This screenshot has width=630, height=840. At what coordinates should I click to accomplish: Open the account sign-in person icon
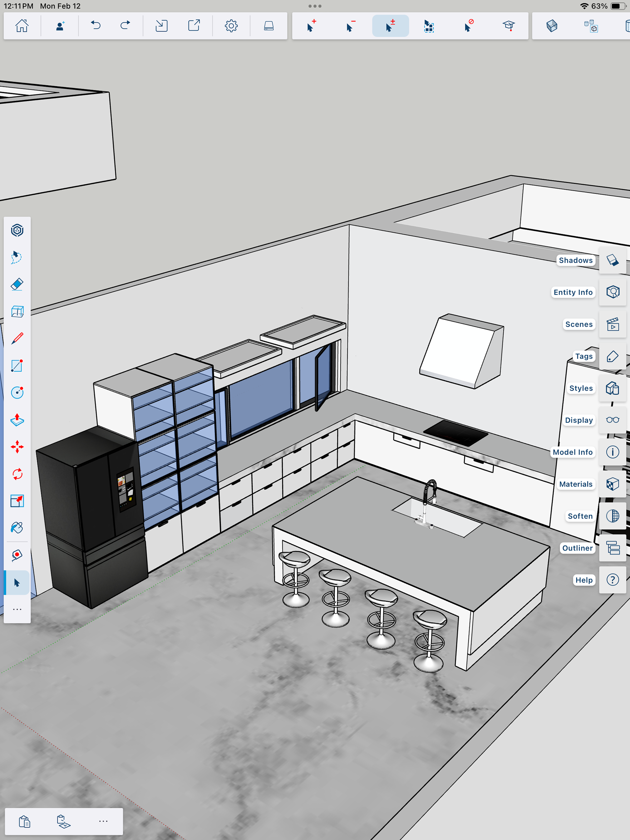[60, 26]
